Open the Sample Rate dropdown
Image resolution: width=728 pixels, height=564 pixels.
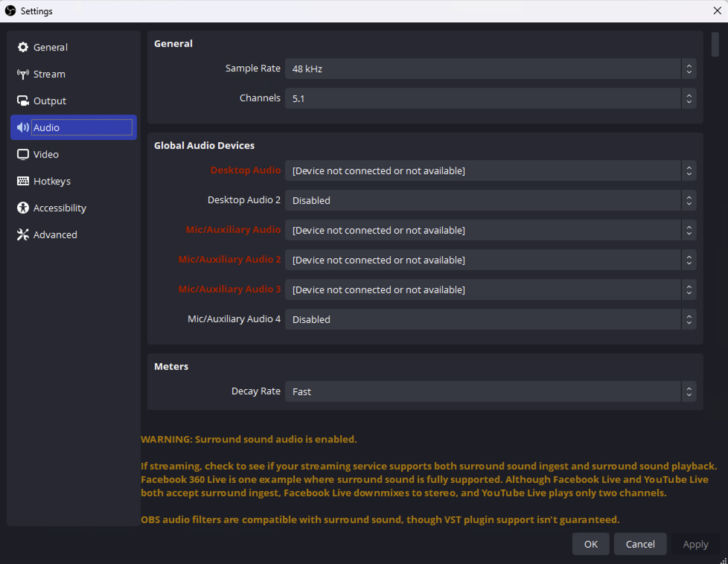(x=490, y=68)
